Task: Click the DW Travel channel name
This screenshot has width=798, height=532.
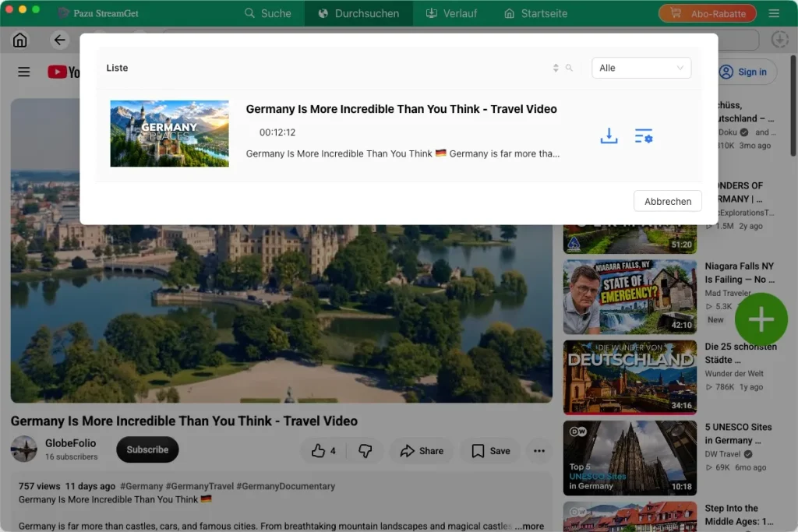Action: pyautogui.click(x=722, y=454)
